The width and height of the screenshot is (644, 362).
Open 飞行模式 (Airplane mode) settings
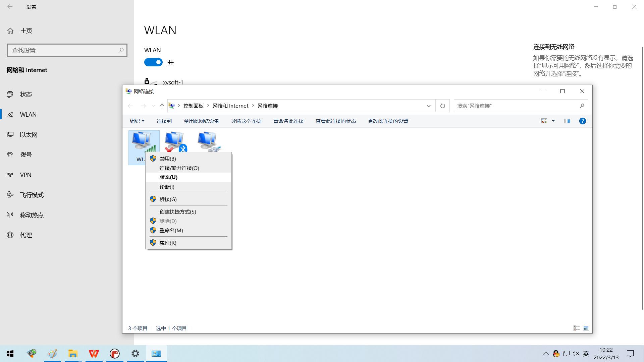32,195
